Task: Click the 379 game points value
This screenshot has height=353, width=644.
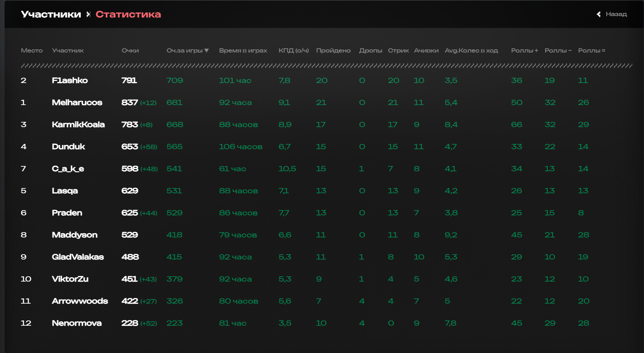Action: click(x=175, y=279)
